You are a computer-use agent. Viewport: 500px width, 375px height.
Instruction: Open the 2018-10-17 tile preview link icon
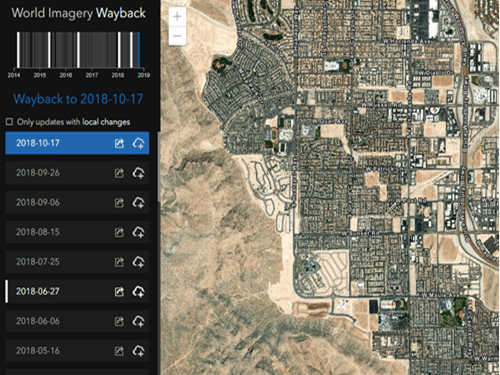coord(119,143)
